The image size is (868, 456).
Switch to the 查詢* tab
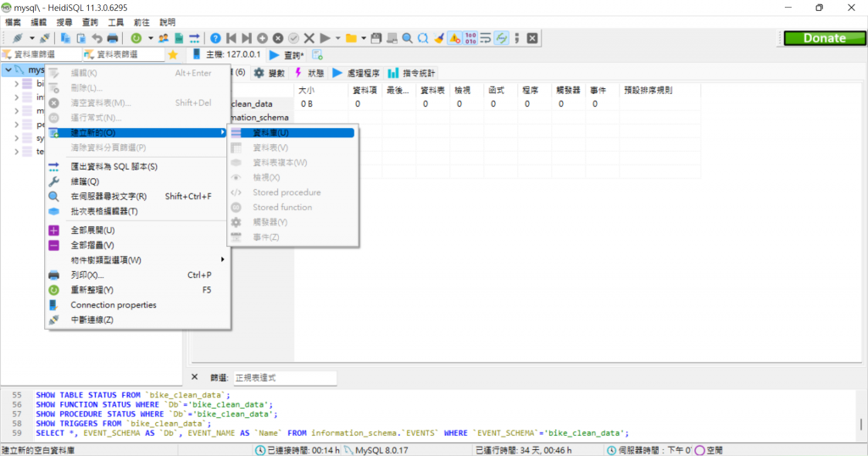[x=287, y=55]
